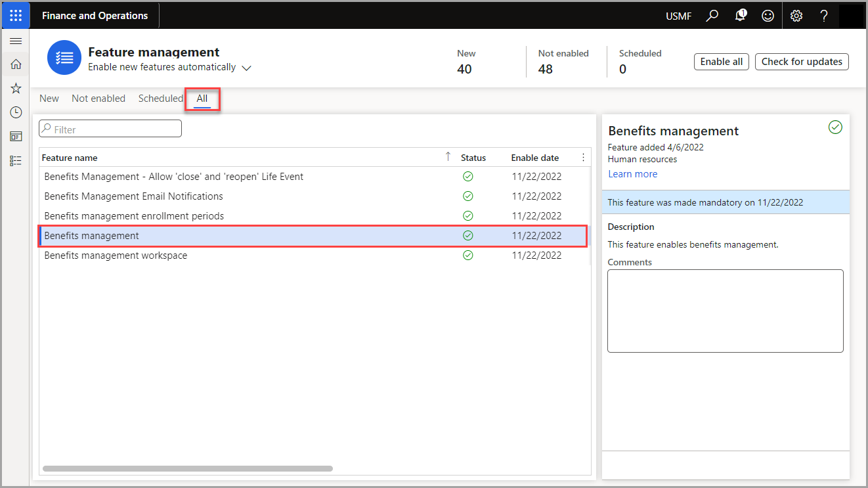The height and width of the screenshot is (488, 868).
Task: Open the feedback smiley icon
Action: click(768, 16)
